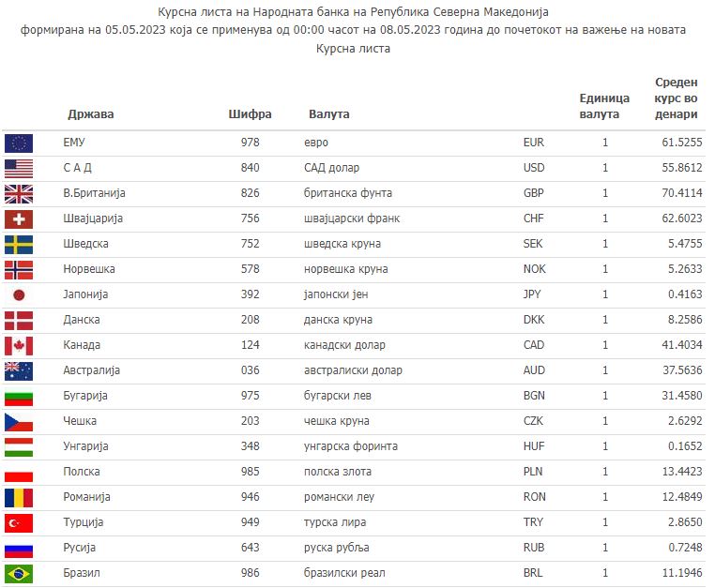Click the Japanese flag icon
715x588 pixels.
click(19, 294)
